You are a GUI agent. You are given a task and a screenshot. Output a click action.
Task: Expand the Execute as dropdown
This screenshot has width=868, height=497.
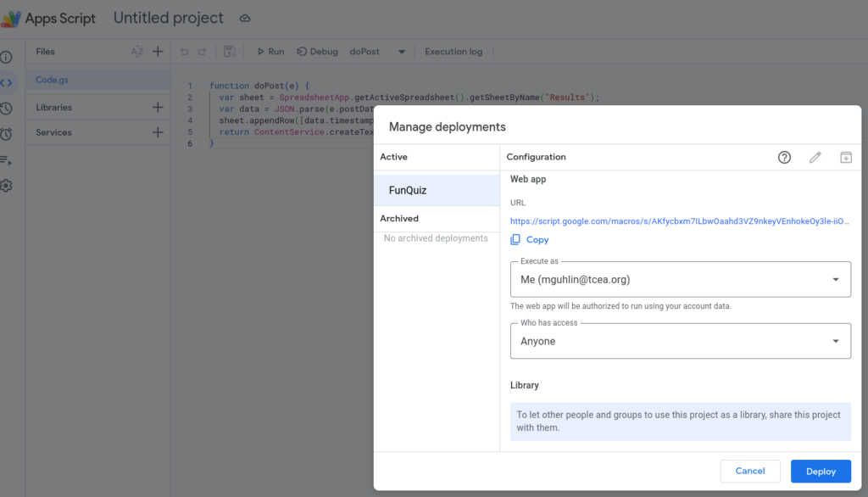[681, 279]
